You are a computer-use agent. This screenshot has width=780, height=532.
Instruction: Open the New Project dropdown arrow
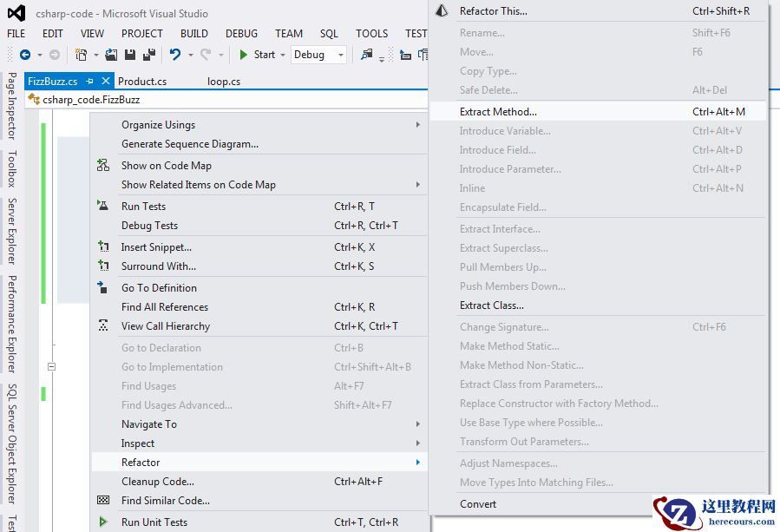click(x=96, y=56)
